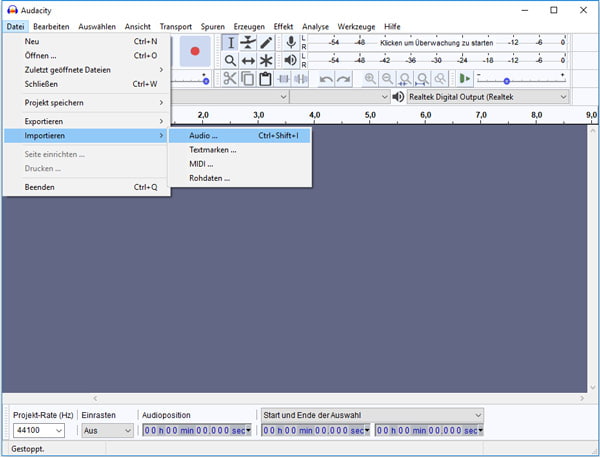Click the Fit Project zoom icon

(x=422, y=78)
